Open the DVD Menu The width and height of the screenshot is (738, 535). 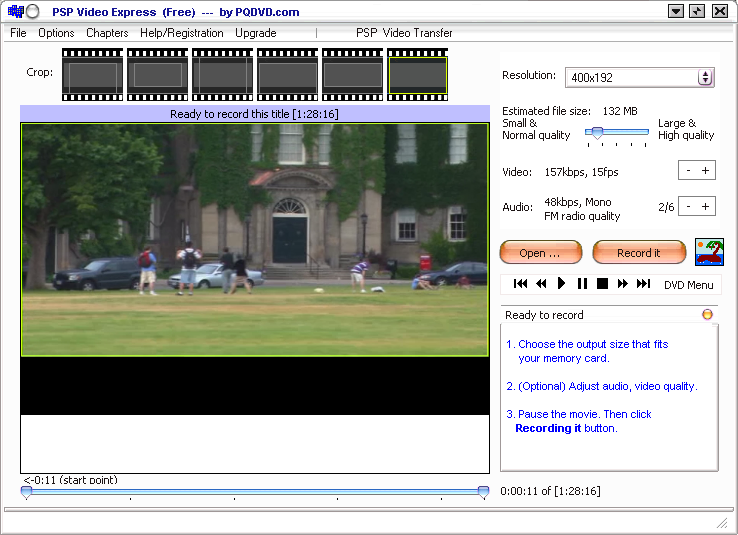pos(689,285)
